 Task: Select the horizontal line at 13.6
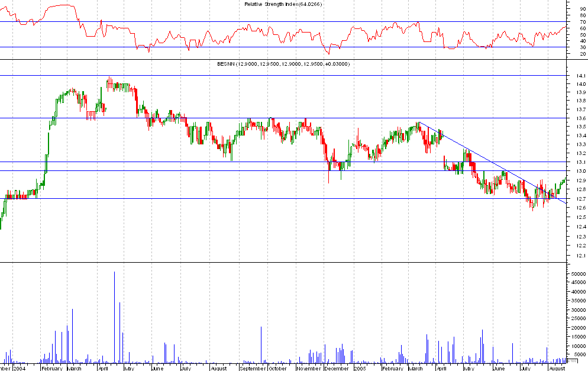283,118
